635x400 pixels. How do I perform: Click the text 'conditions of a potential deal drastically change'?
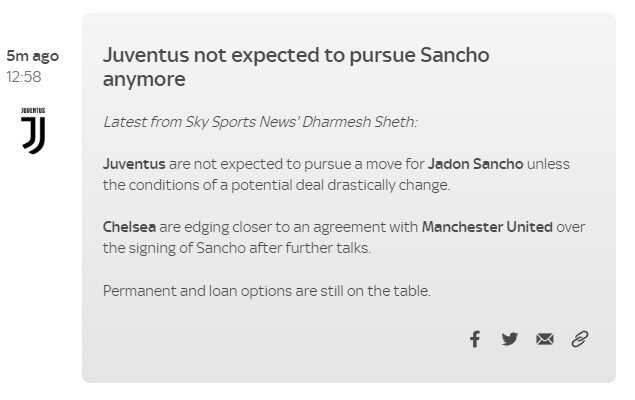(x=289, y=185)
